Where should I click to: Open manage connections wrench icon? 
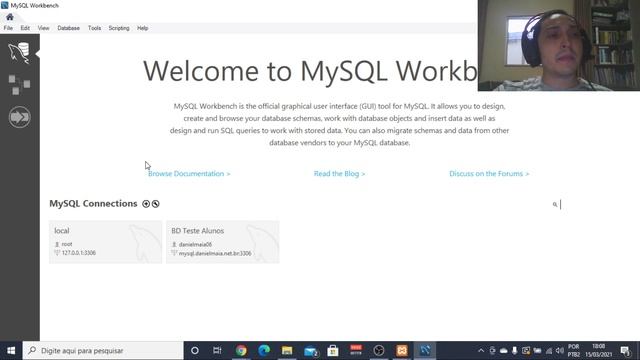[x=156, y=204]
